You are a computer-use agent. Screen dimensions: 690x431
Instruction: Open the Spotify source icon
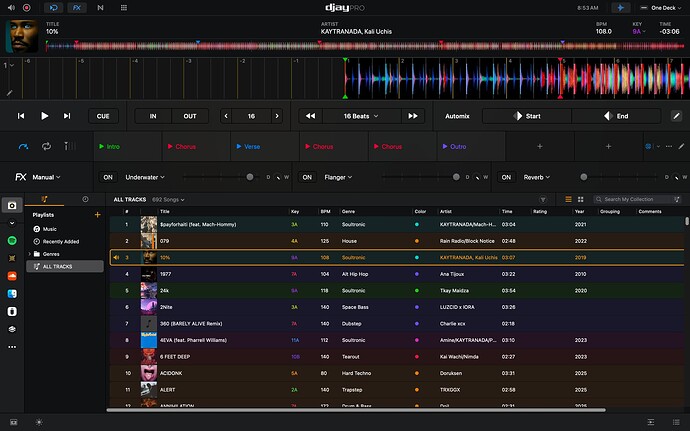click(x=12, y=240)
